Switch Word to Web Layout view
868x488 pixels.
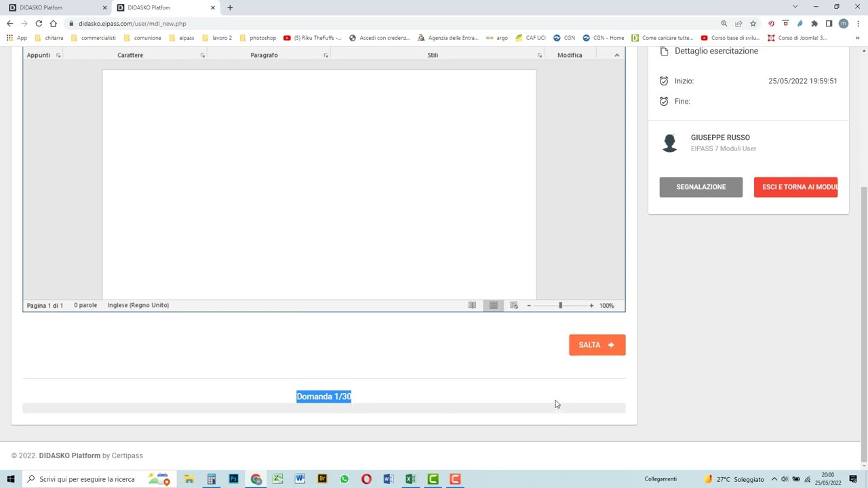click(514, 306)
